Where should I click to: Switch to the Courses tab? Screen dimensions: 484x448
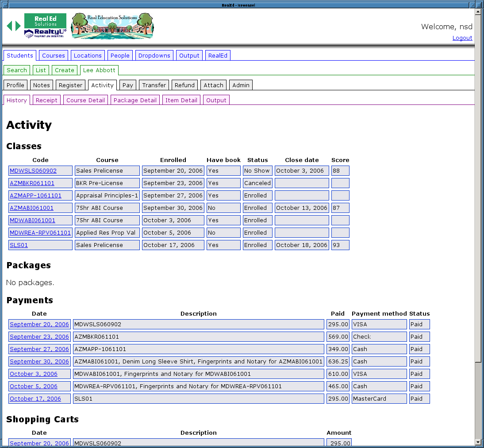point(54,55)
